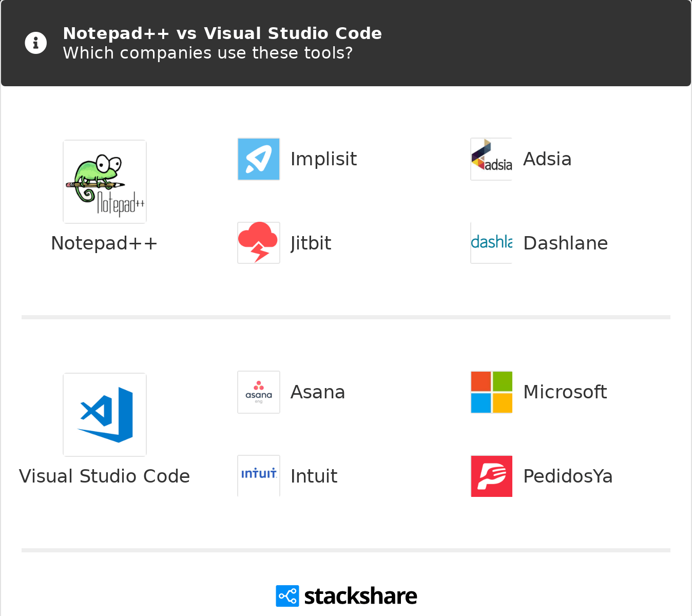Image resolution: width=692 pixels, height=616 pixels.
Task: Select the PedidosYa red logo icon
Action: click(x=491, y=476)
